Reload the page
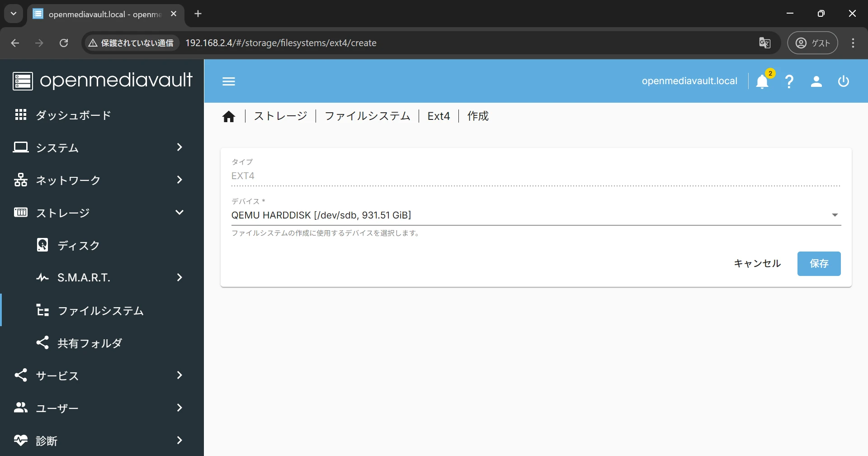This screenshot has height=456, width=868. (64, 43)
